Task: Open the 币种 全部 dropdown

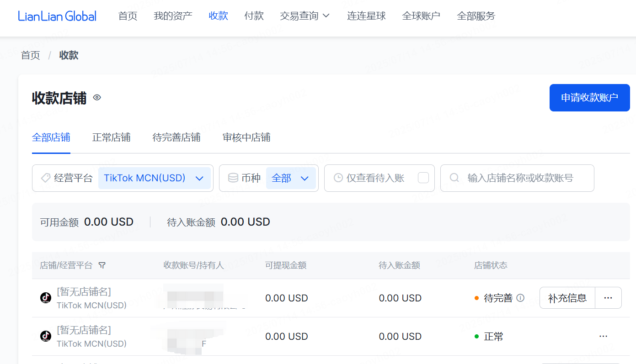Action: 291,178
